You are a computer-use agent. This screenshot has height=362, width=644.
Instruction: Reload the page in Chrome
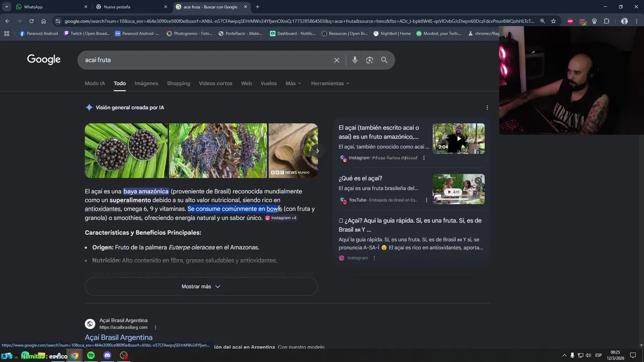coord(31,21)
